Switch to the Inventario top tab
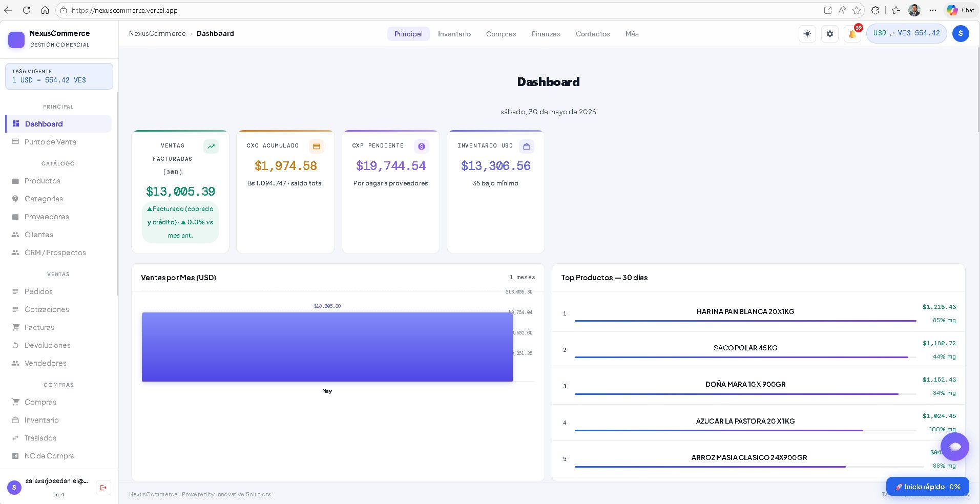This screenshot has height=504, width=980. 454,34
